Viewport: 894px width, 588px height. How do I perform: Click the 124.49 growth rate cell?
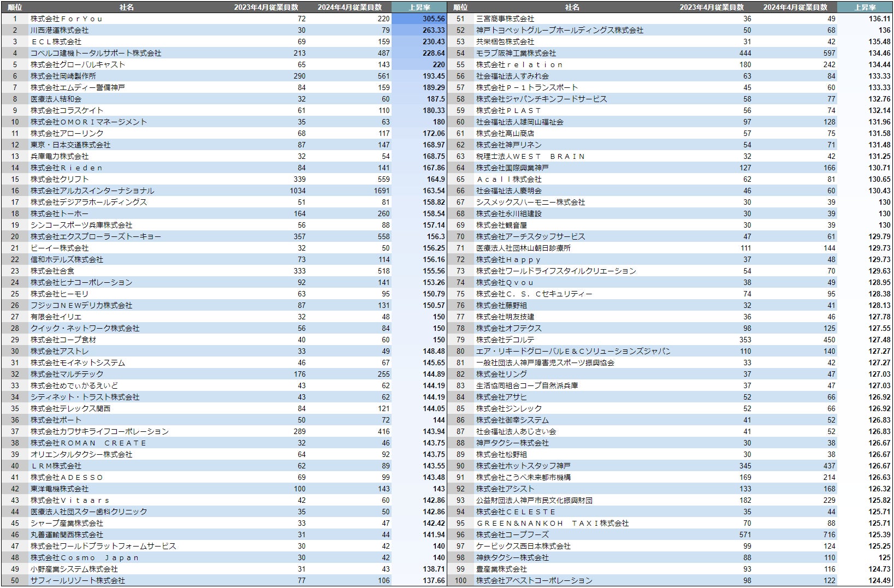[879, 580]
